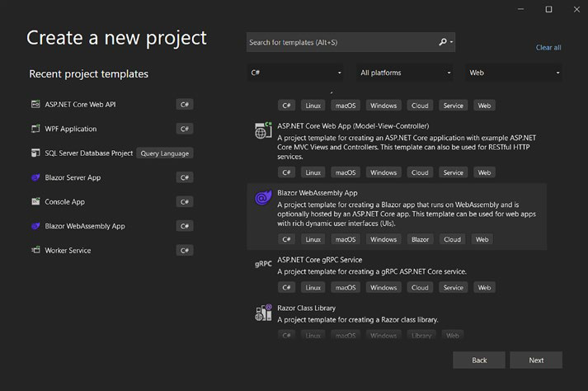This screenshot has height=391, width=588.
Task: Select Razor Class Library title
Action: (307, 308)
